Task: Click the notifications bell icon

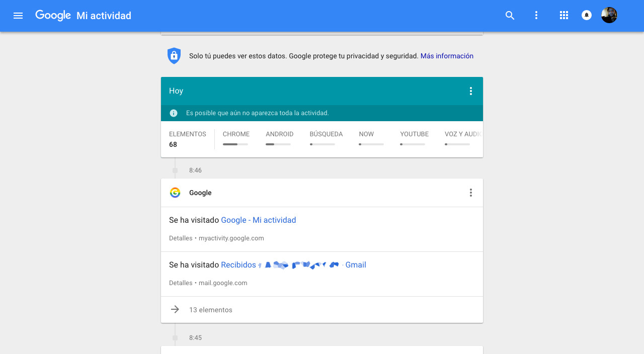Action: 587,16
